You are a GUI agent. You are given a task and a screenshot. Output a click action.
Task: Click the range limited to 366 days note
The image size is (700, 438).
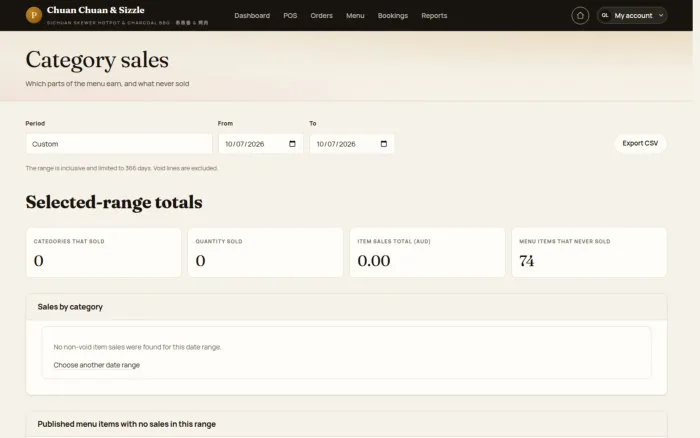pos(121,168)
